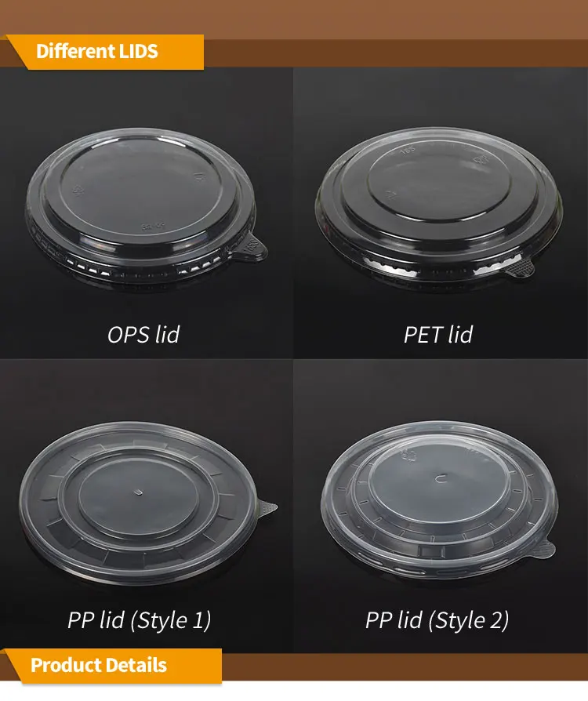Click the brown strip beside Product Details
The width and height of the screenshot is (588, 701).
(x=405, y=667)
